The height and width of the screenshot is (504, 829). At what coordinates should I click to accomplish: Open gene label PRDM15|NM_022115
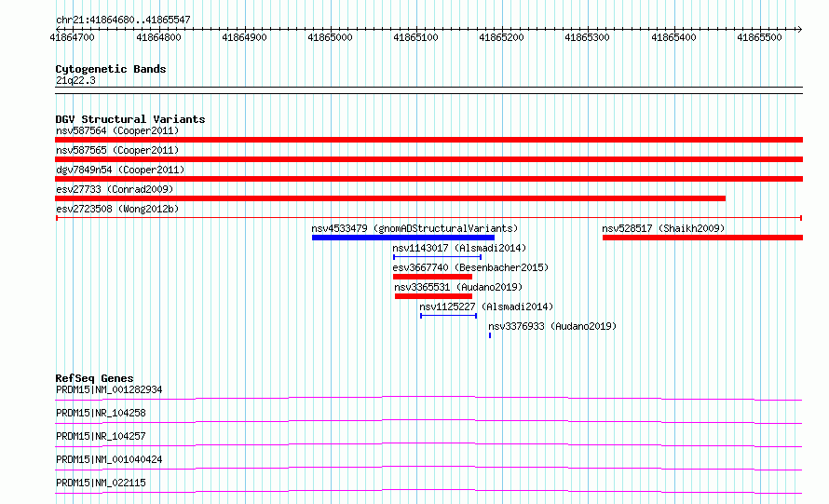click(x=101, y=483)
